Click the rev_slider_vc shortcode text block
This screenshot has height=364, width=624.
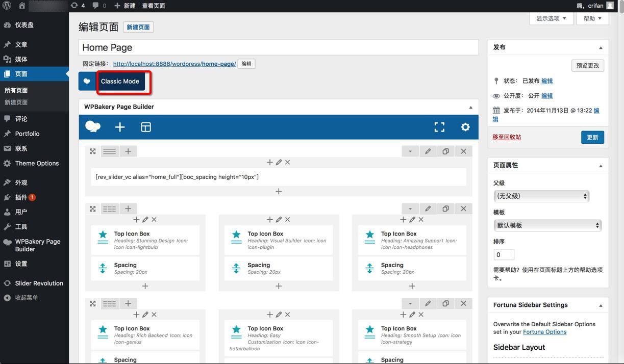279,177
